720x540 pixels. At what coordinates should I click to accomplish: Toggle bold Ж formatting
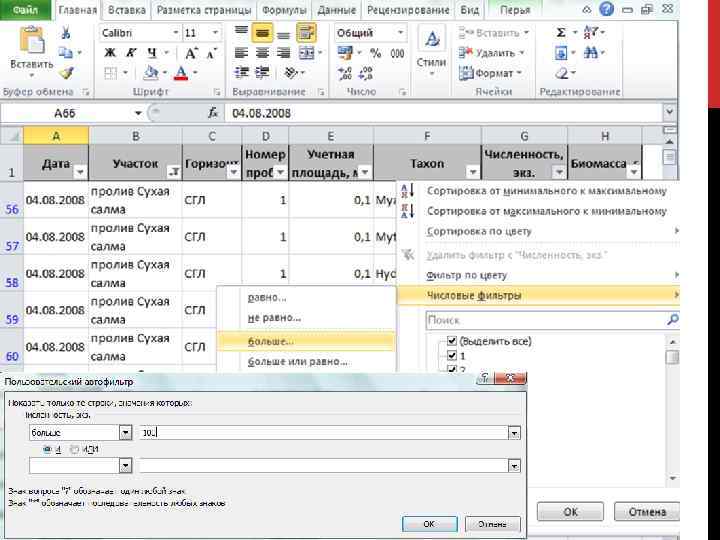[110, 53]
